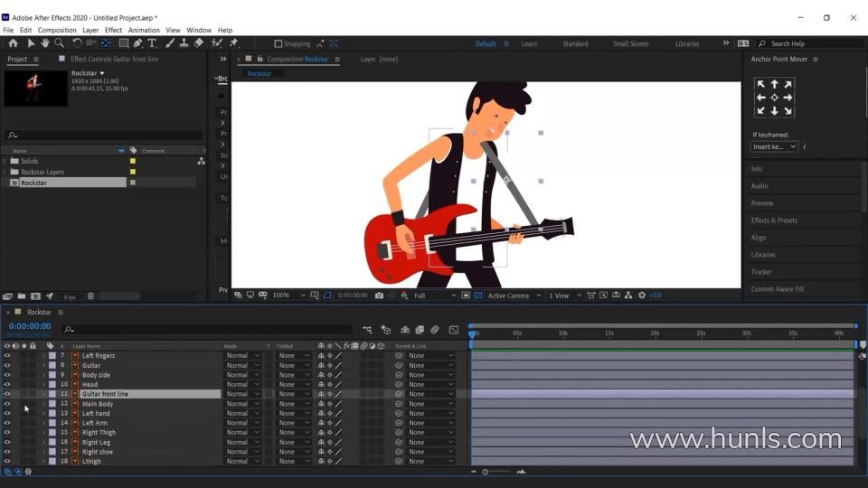Click the Home icon in toolbar

tap(13, 42)
